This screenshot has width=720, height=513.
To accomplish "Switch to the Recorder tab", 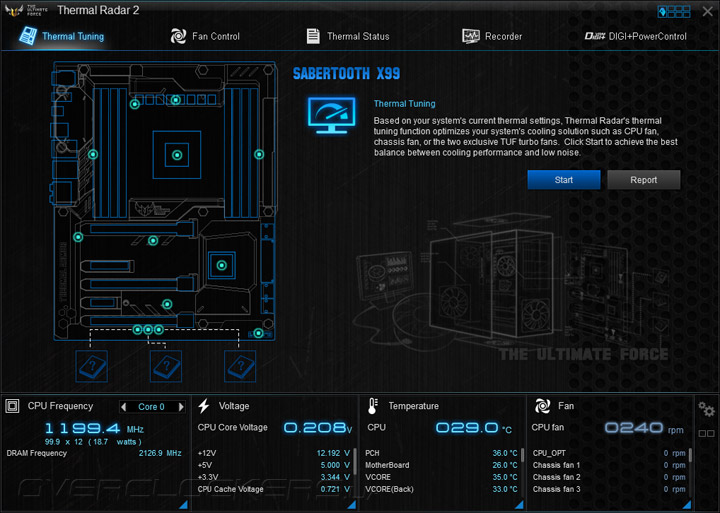I will (x=492, y=36).
